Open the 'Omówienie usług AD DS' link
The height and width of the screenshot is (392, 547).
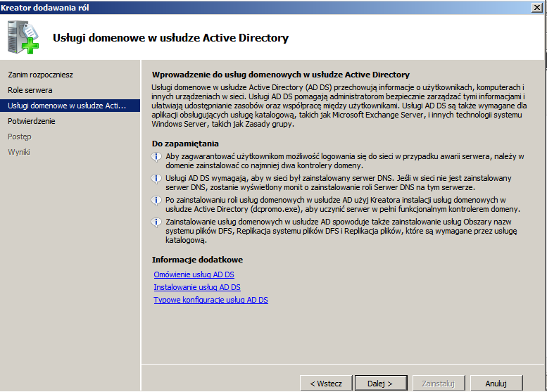tap(194, 274)
